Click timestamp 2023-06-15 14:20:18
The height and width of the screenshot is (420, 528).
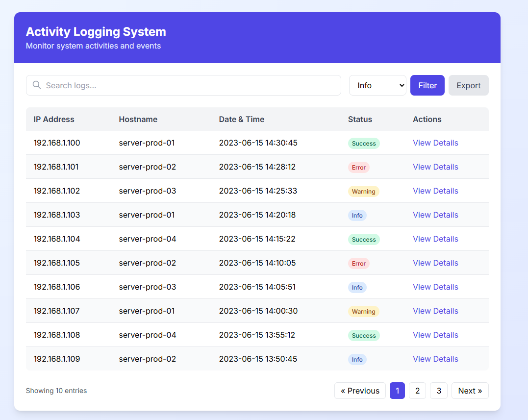tap(257, 215)
